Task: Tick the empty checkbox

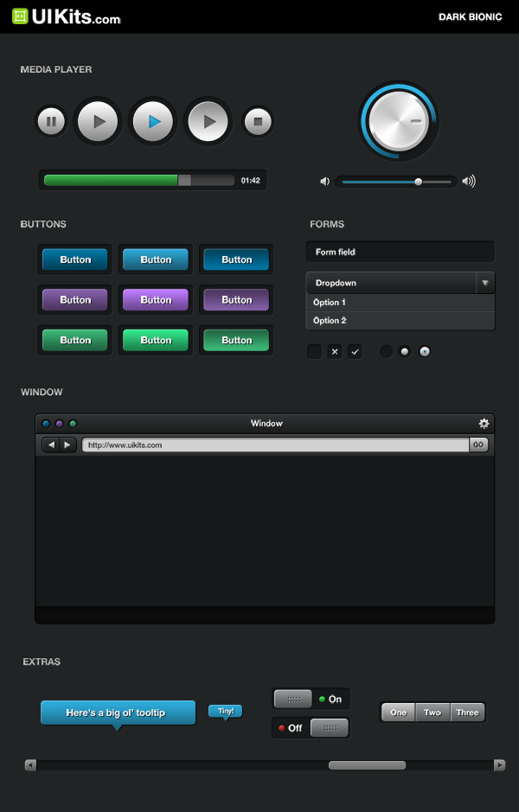Action: click(x=314, y=352)
